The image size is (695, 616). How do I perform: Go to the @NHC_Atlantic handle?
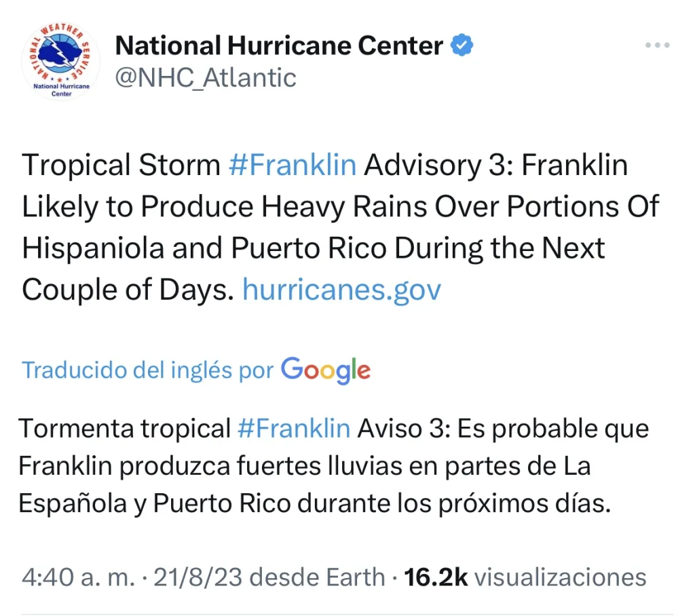pyautogui.click(x=206, y=78)
